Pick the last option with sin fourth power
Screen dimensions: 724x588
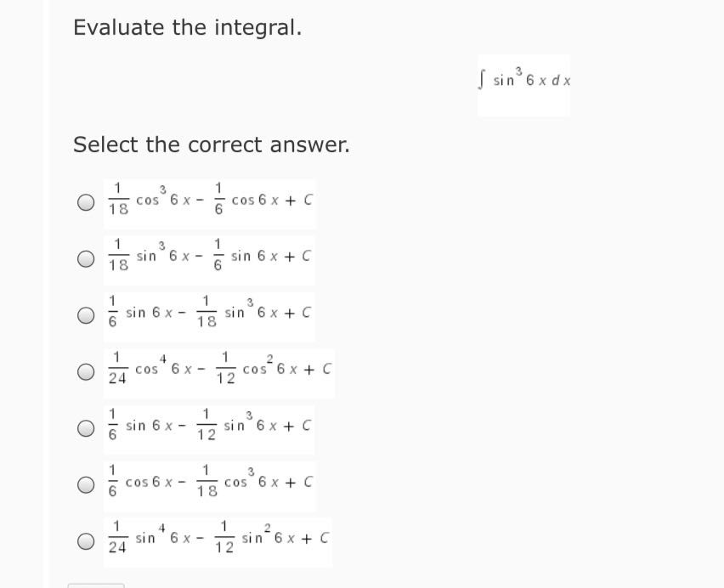[x=85, y=540]
